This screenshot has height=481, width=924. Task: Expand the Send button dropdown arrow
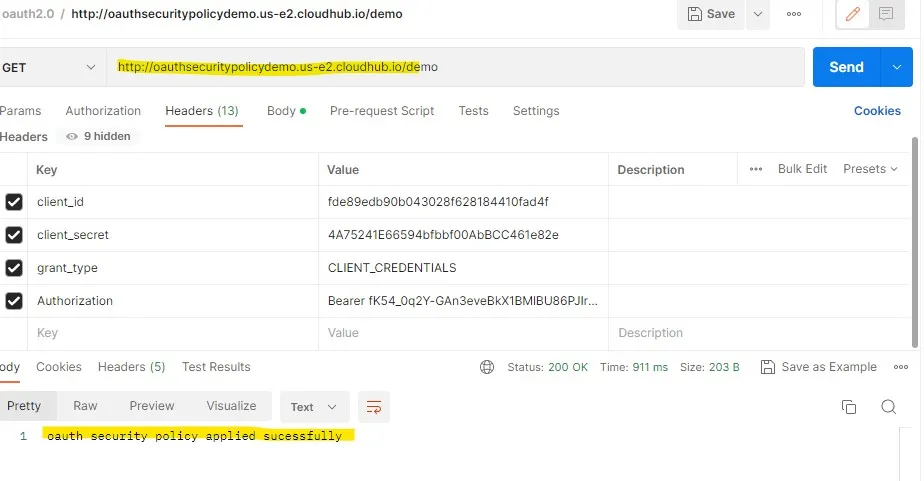coord(896,67)
